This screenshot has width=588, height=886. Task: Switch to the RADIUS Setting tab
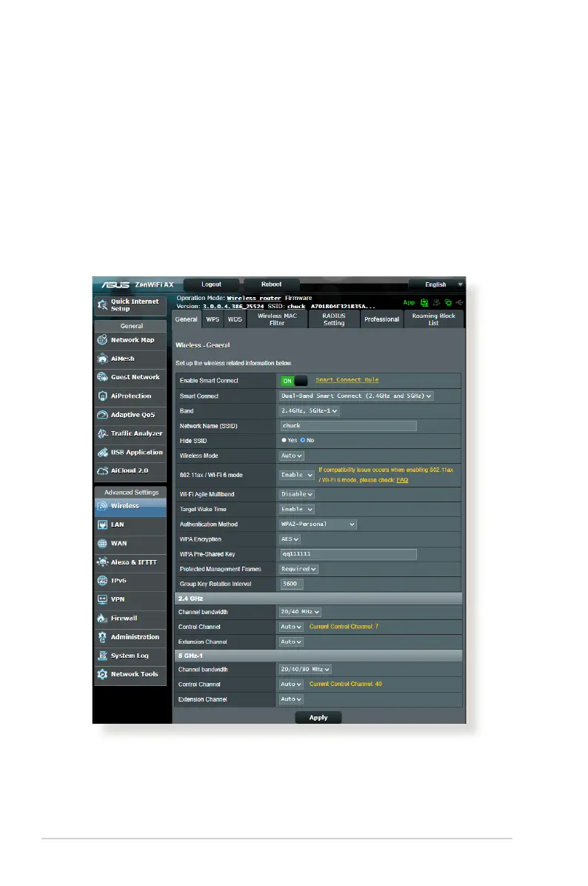pyautogui.click(x=334, y=319)
